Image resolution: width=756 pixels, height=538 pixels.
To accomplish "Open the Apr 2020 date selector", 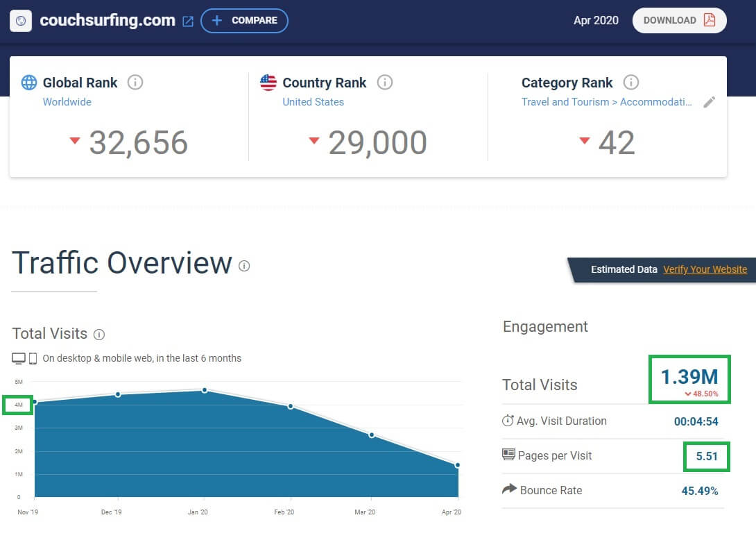I will click(x=596, y=20).
